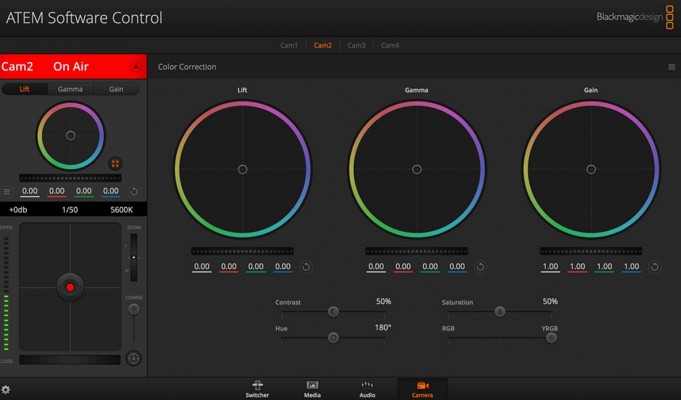Select the Gamma red value field
The image size is (681, 400).
403,267
